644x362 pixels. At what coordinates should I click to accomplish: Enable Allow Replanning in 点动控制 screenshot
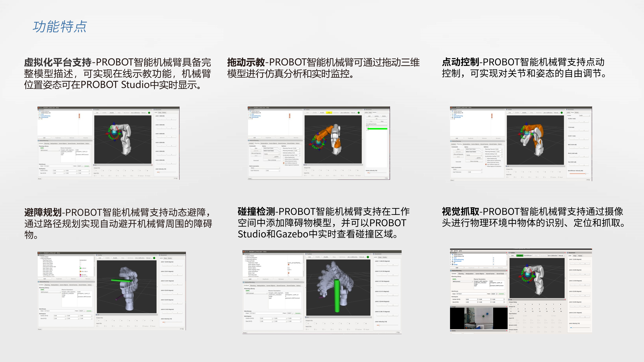pos(486,158)
